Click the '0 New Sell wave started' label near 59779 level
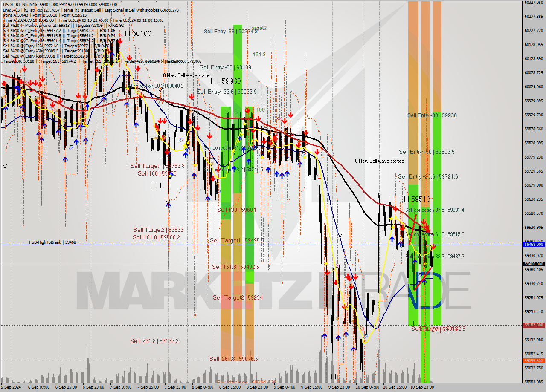The width and height of the screenshot is (546, 392). coord(379,161)
